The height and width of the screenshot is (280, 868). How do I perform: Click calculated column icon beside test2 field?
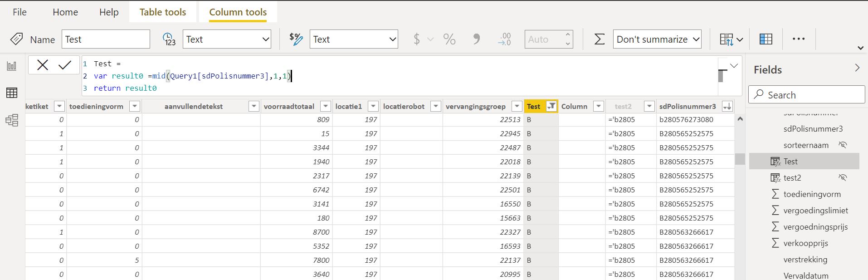(x=775, y=178)
